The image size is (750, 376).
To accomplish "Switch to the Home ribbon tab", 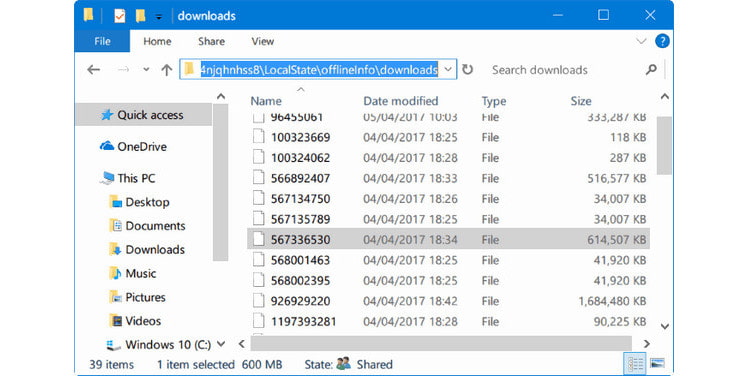I will pyautogui.click(x=157, y=41).
